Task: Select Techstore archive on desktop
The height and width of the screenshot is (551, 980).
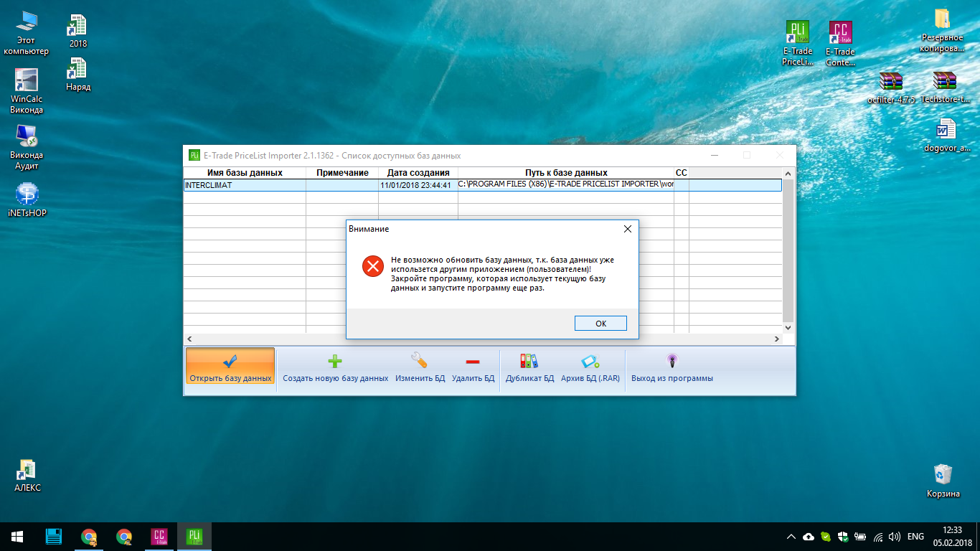Action: (x=945, y=88)
